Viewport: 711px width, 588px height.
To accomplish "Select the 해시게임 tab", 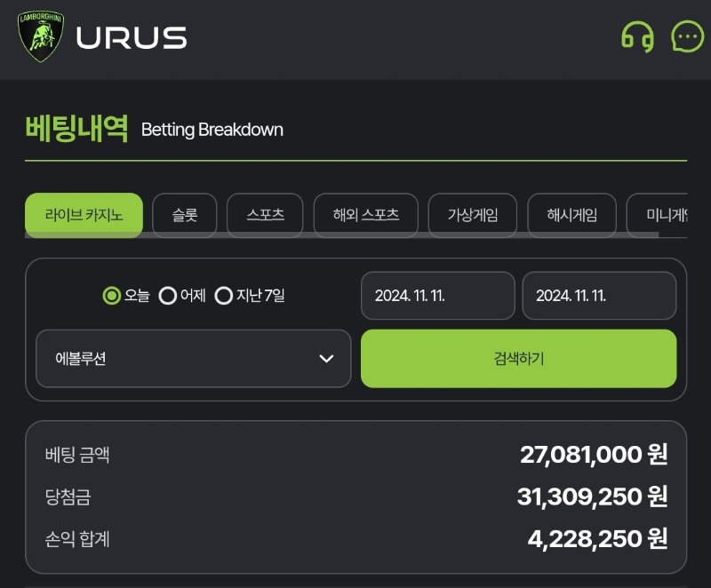I will 571,215.
